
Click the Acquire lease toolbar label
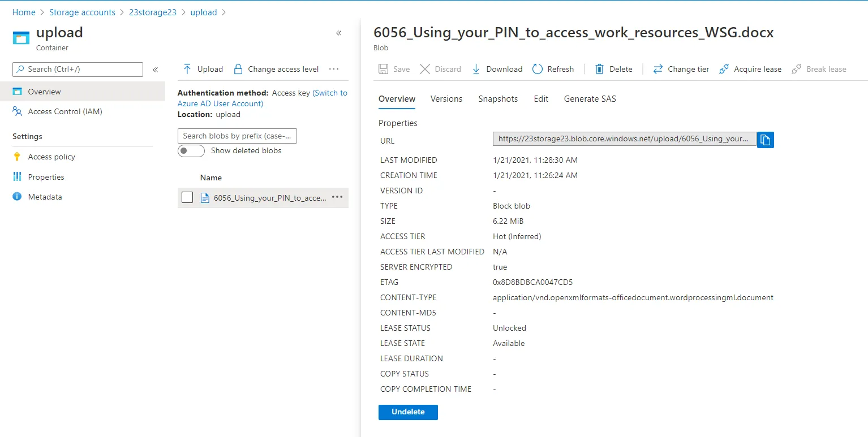pyautogui.click(x=758, y=69)
